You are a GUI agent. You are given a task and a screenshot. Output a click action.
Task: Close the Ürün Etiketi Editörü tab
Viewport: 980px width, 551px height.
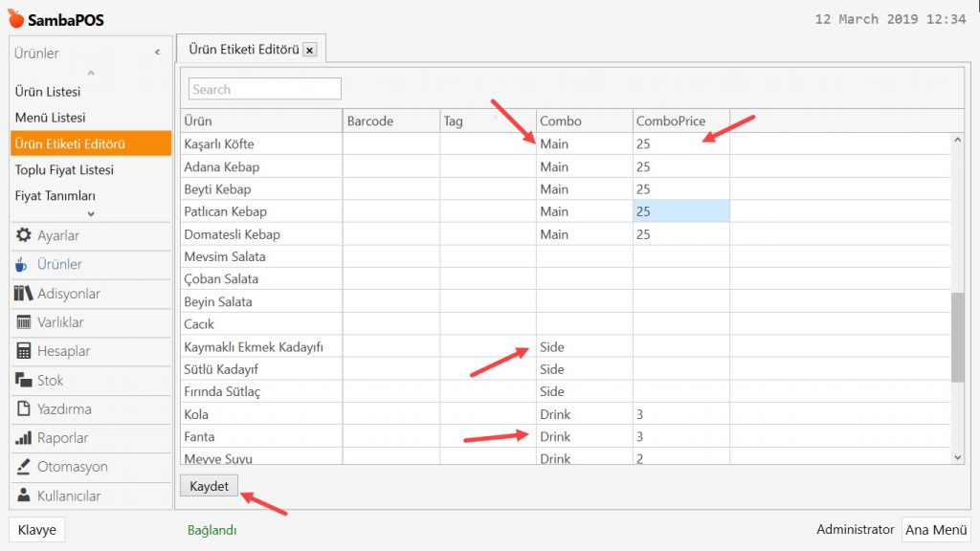coord(309,50)
